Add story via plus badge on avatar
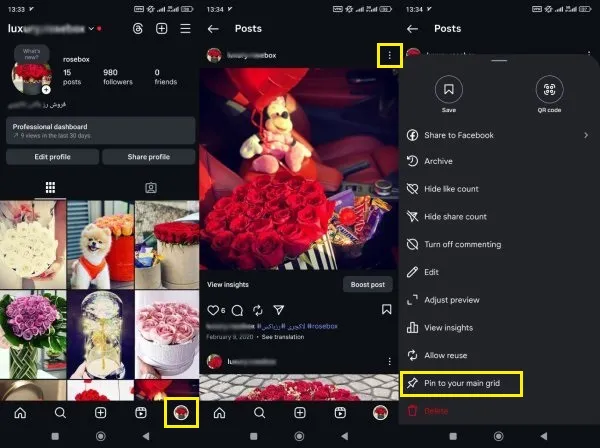 (46, 90)
